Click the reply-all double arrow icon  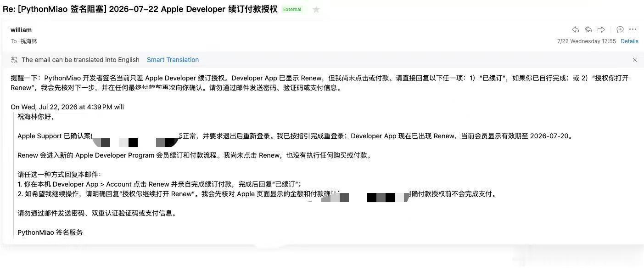click(588, 29)
